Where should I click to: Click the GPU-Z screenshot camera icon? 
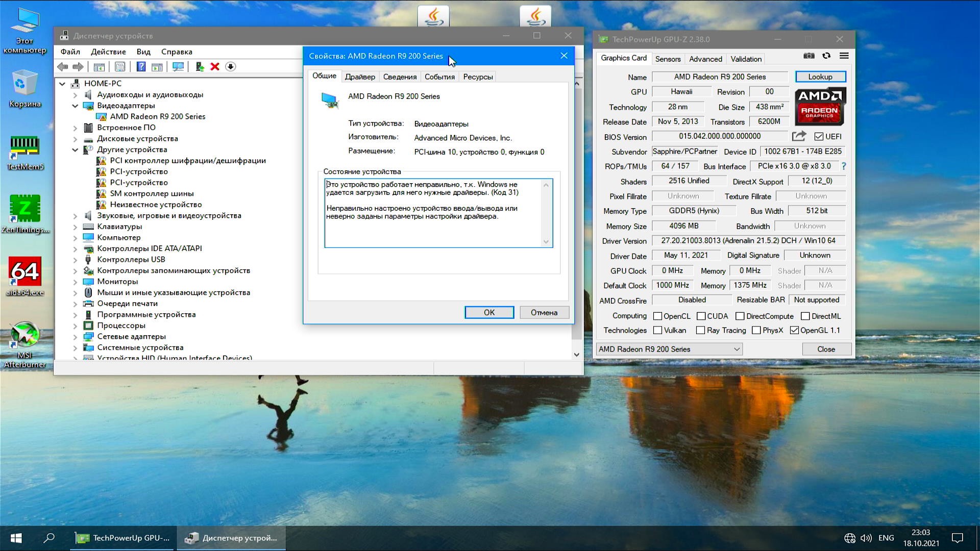tap(808, 56)
